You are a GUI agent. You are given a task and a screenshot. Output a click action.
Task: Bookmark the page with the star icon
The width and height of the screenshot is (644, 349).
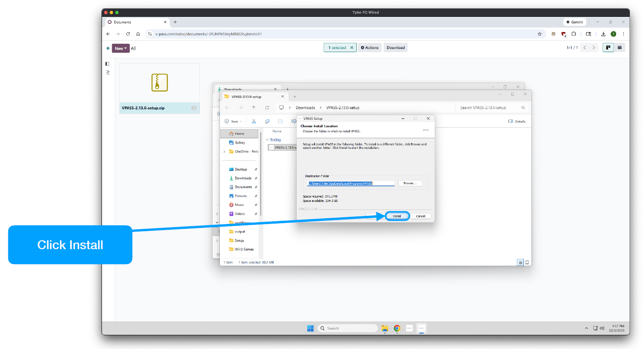click(539, 34)
